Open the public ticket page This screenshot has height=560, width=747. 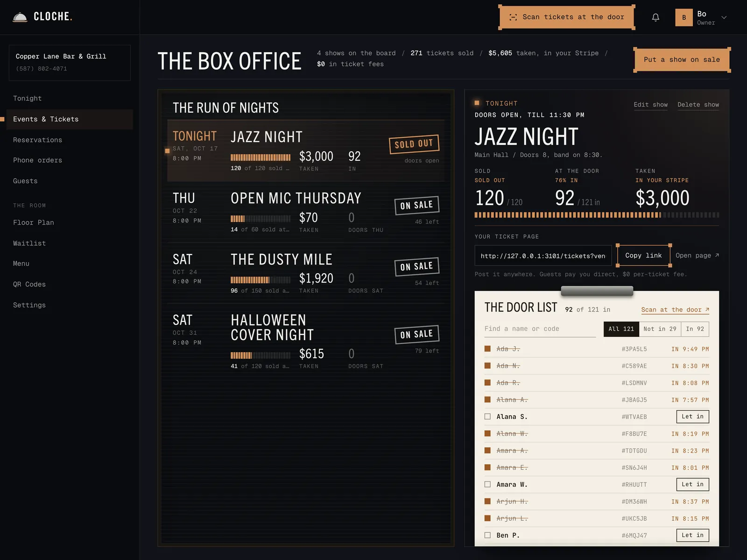tap(697, 255)
